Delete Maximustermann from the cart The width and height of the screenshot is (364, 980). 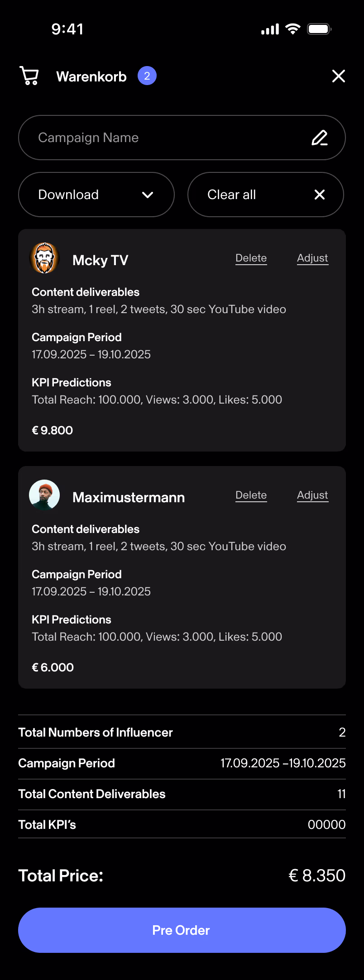tap(251, 495)
